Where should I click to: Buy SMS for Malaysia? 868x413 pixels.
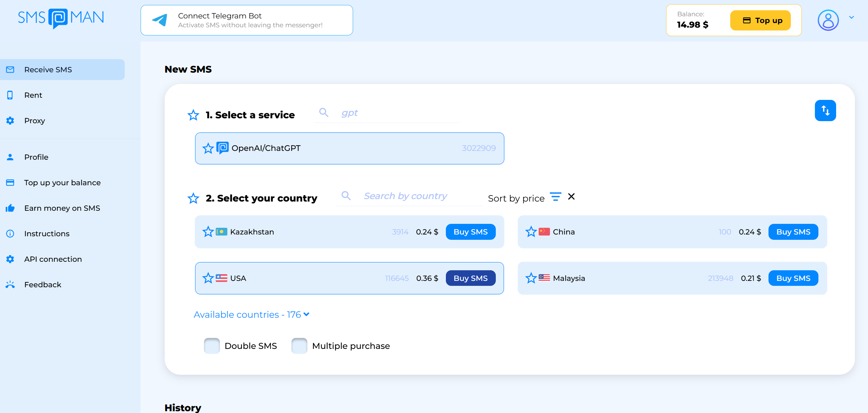click(793, 278)
